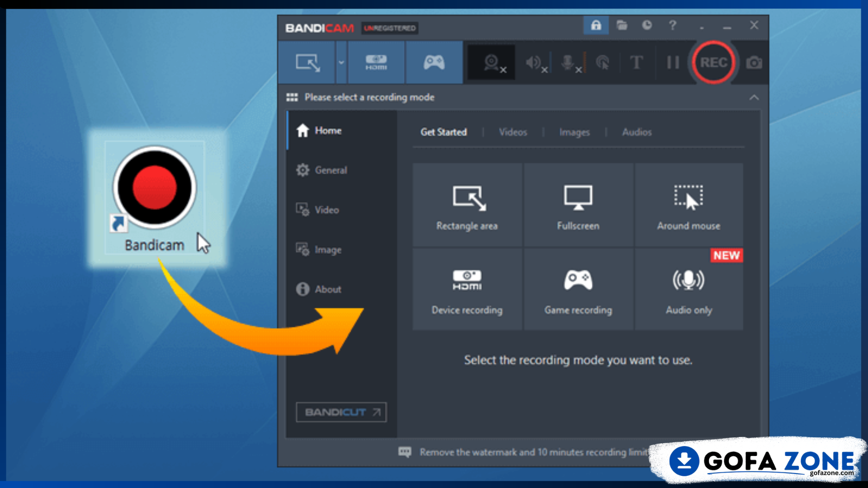
Task: Close the Bandicam window
Action: click(x=754, y=25)
